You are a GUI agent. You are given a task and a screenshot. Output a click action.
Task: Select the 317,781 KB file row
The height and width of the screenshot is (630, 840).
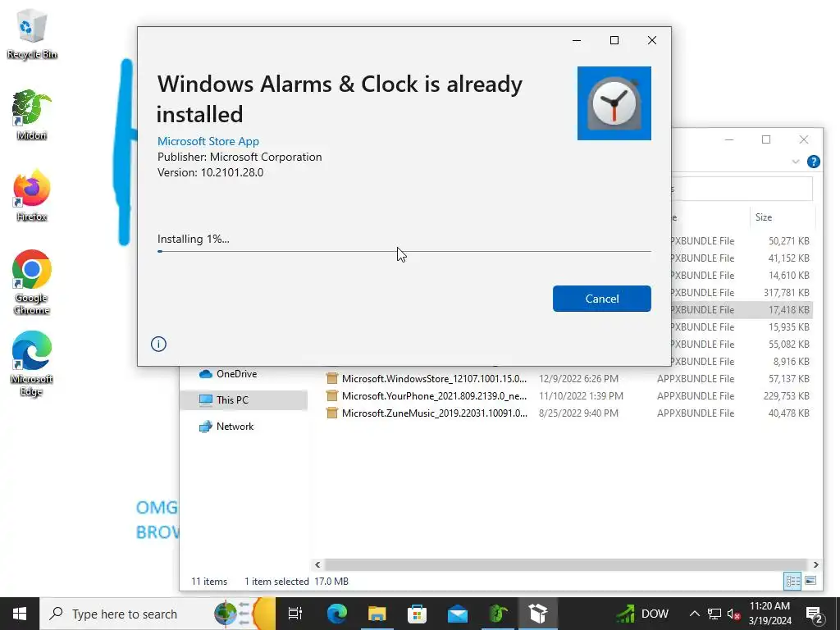pos(742,293)
